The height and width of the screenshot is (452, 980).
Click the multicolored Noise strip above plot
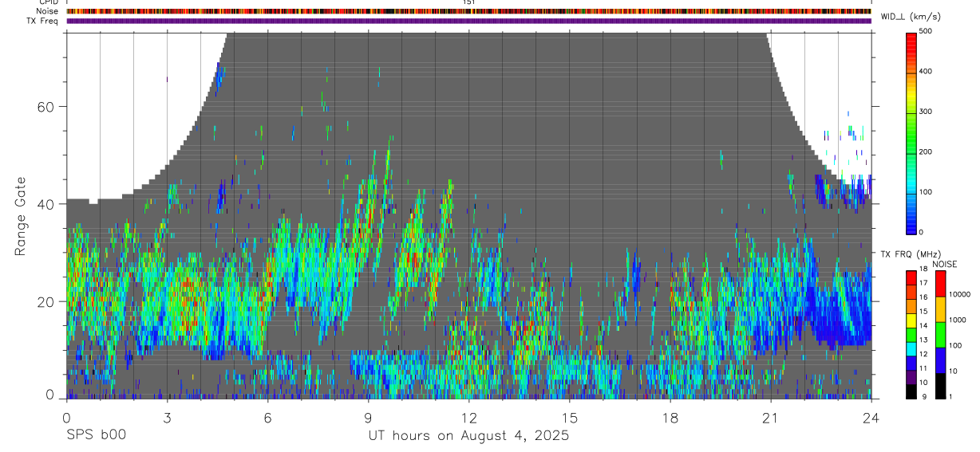(x=468, y=12)
